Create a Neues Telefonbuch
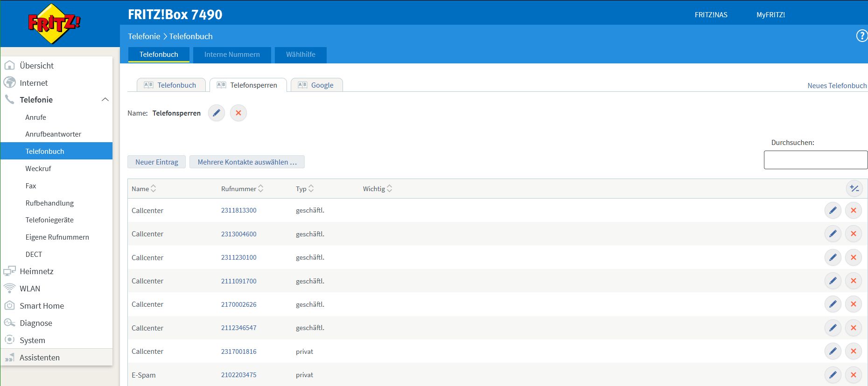 [837, 86]
